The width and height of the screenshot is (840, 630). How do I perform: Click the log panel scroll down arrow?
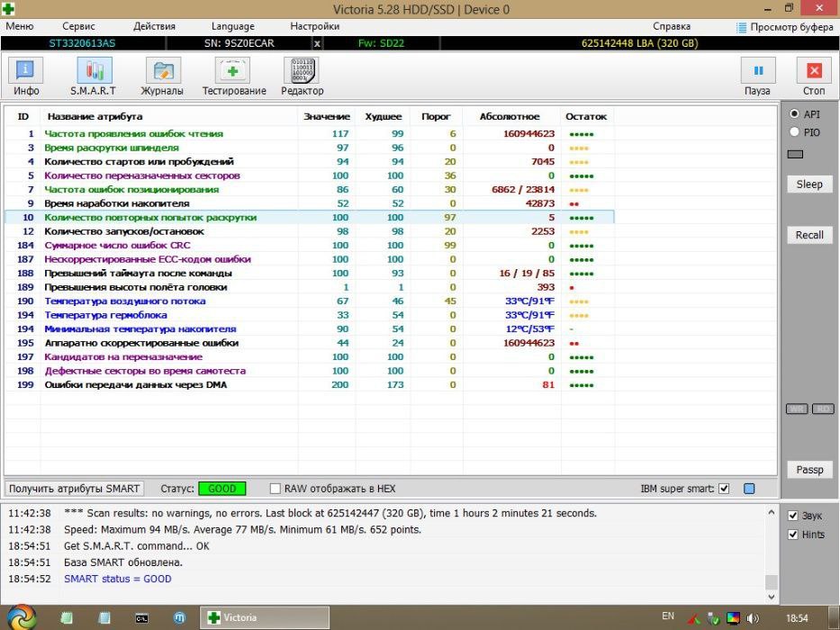pos(771,596)
